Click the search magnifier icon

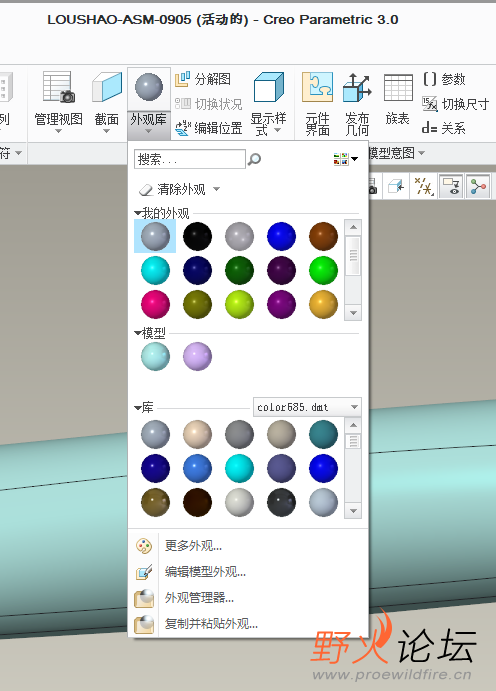254,159
